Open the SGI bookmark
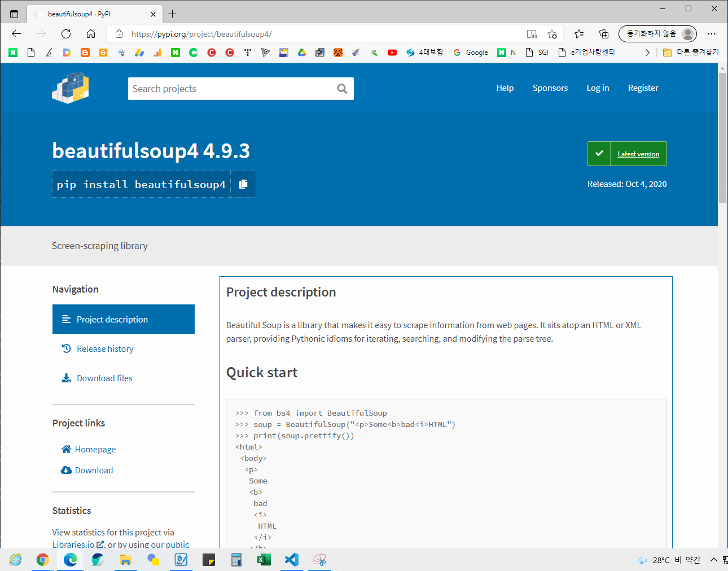The image size is (728, 571). tap(537, 53)
